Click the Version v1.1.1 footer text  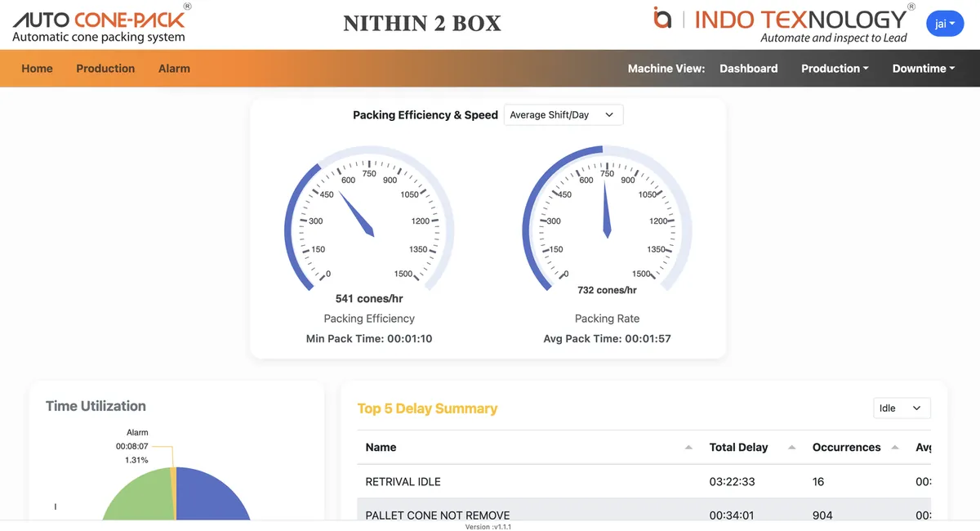tap(488, 526)
